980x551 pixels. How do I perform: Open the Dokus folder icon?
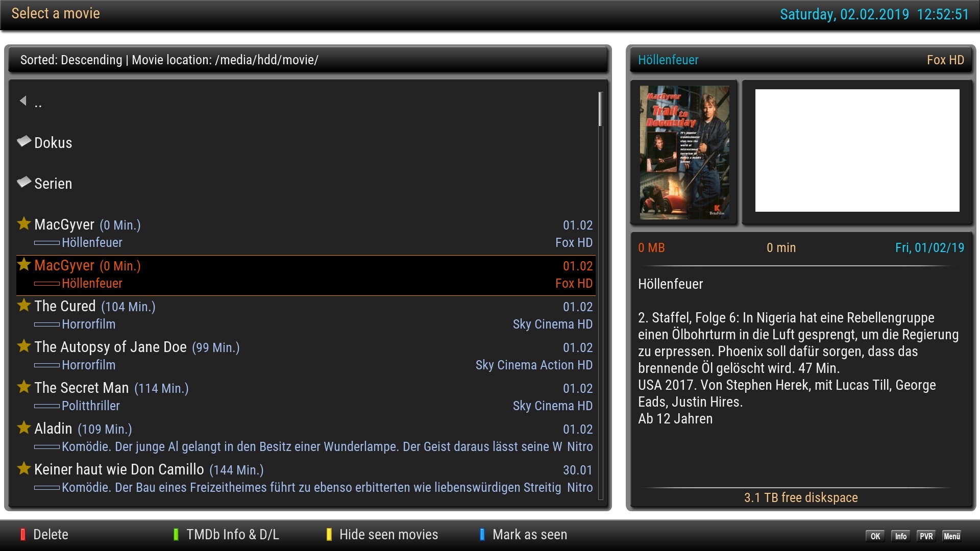pyautogui.click(x=23, y=141)
